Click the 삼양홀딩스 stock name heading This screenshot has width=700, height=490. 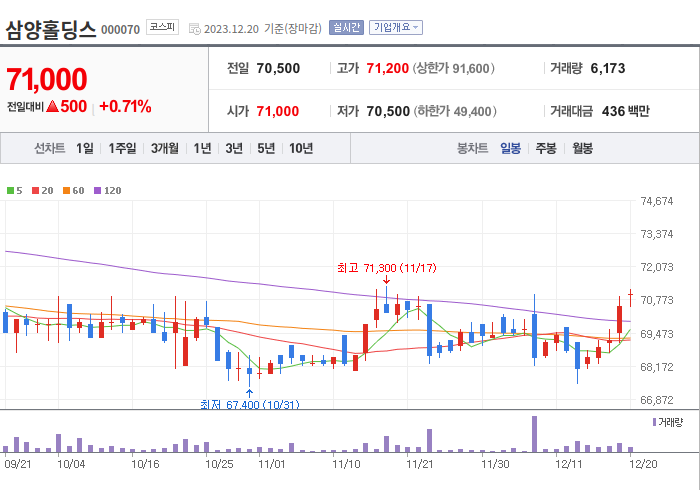51,29
